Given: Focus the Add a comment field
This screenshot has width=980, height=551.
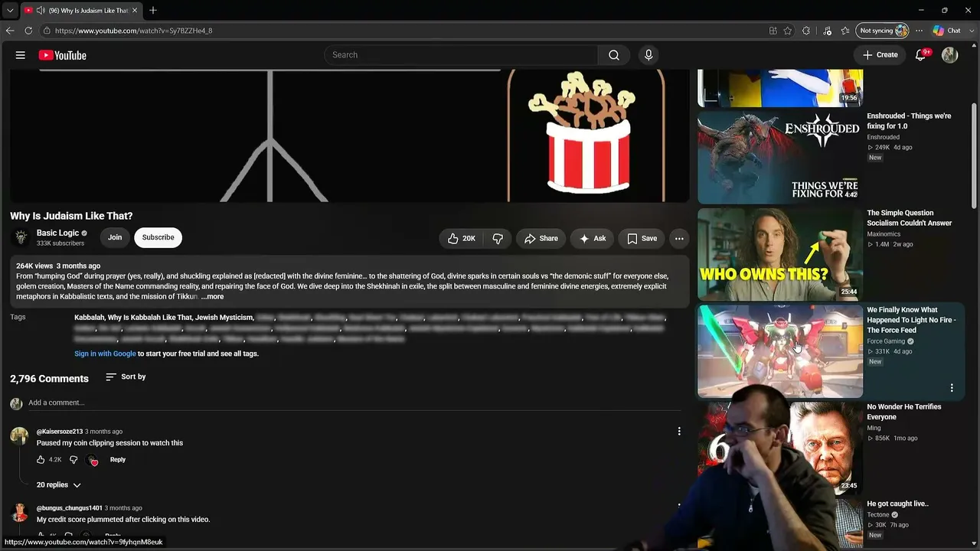Looking at the screenshot, I should [355, 403].
